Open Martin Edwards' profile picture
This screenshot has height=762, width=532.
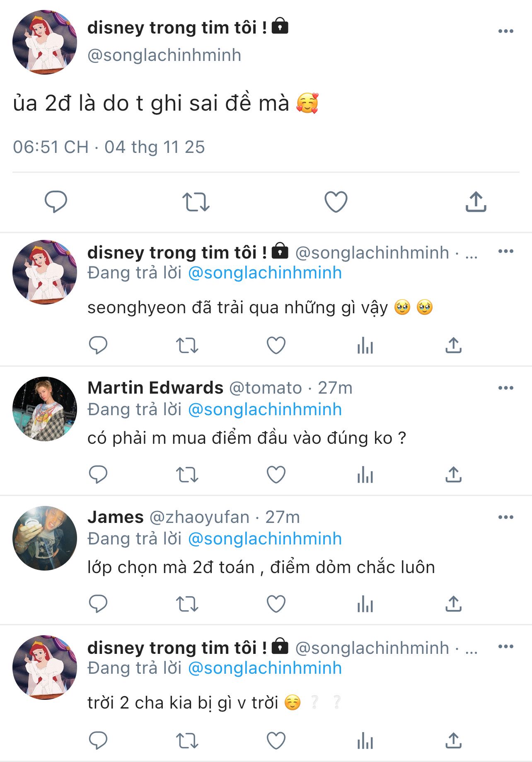[x=45, y=409]
